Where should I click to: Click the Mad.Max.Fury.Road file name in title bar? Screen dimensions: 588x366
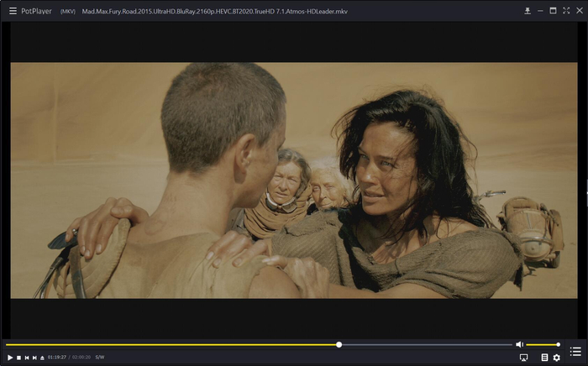point(214,11)
